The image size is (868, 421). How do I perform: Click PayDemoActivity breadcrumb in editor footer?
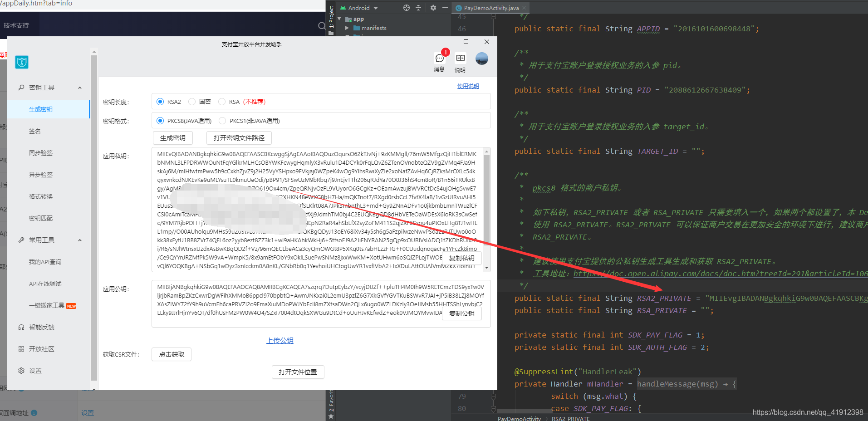pyautogui.click(x=519, y=418)
